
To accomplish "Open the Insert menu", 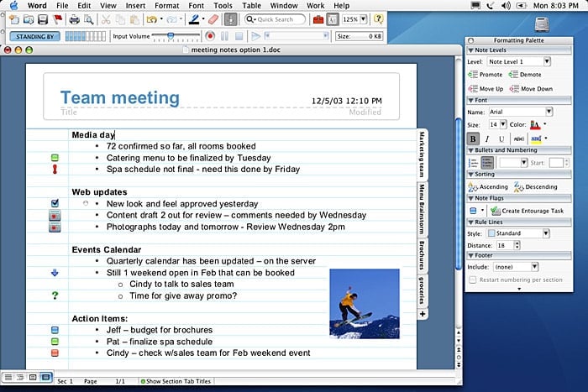I will 135,6.
